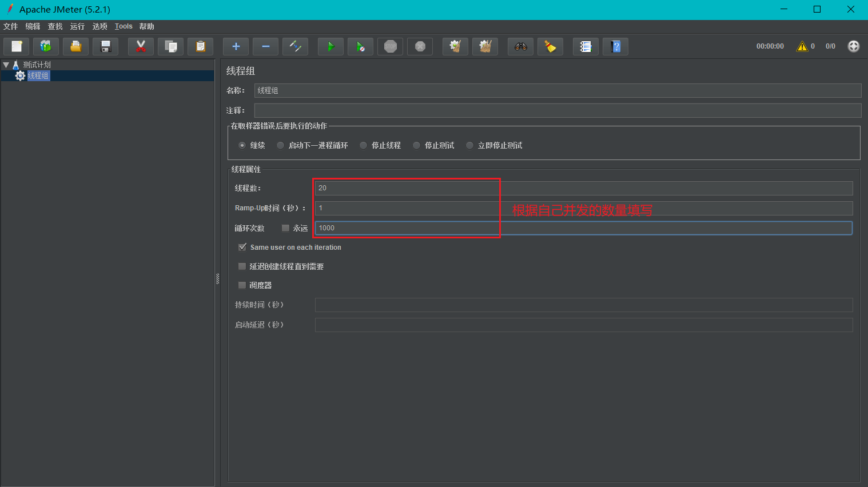Select 启动下一进程循环 radio option
This screenshot has height=487, width=868.
(280, 145)
